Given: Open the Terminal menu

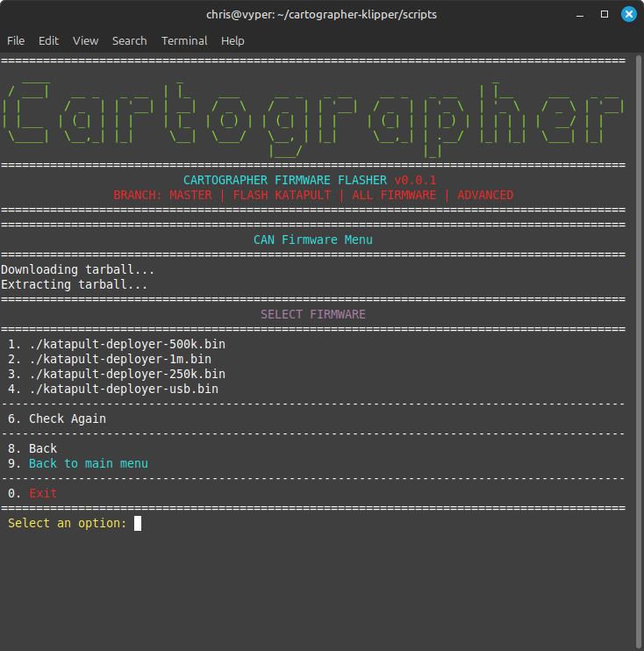Looking at the screenshot, I should (x=184, y=40).
